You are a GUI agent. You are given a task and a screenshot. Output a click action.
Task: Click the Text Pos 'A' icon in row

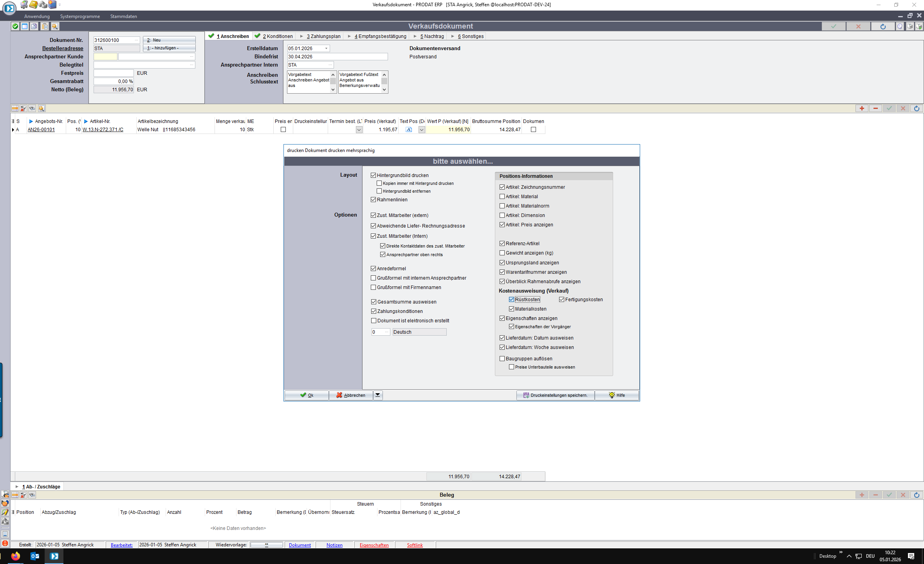(409, 130)
